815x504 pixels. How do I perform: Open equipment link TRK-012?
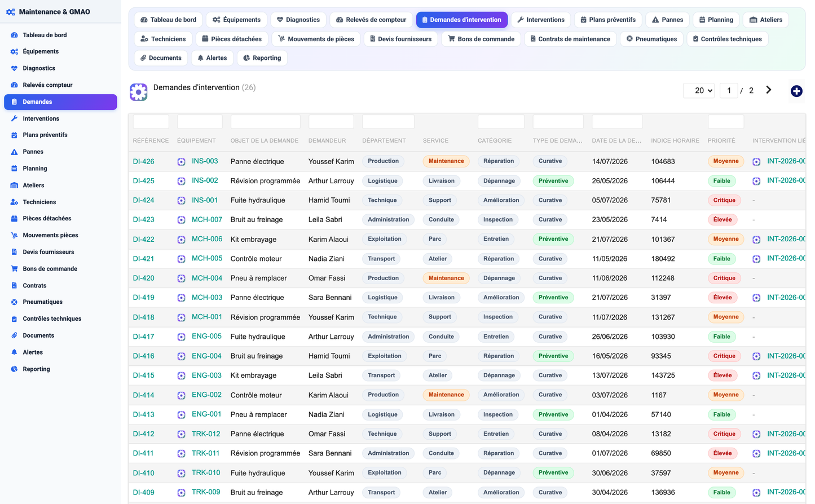click(x=206, y=434)
